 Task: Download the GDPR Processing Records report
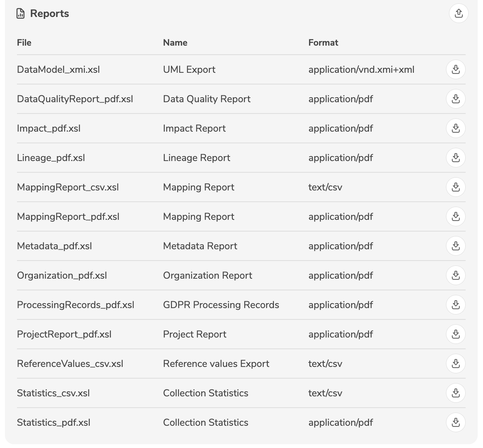455,305
